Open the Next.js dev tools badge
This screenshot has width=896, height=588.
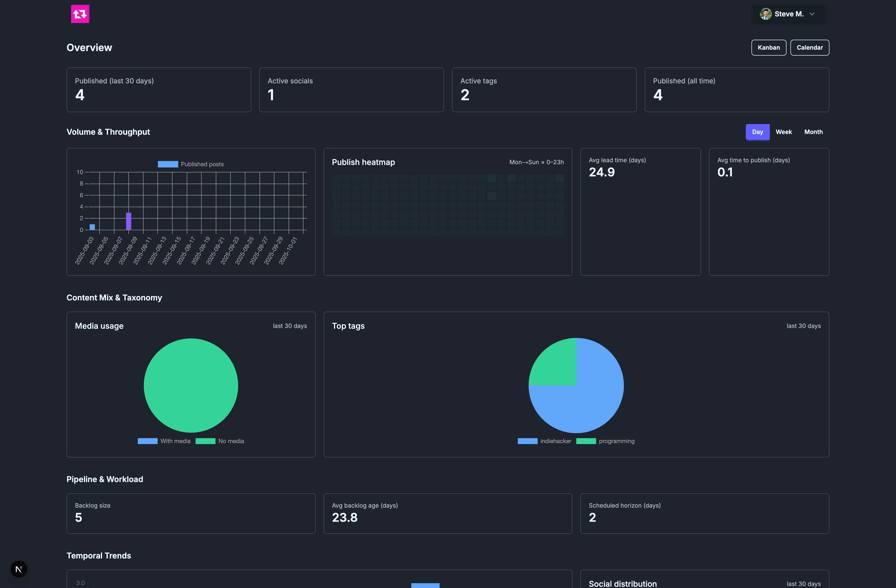pos(18,569)
